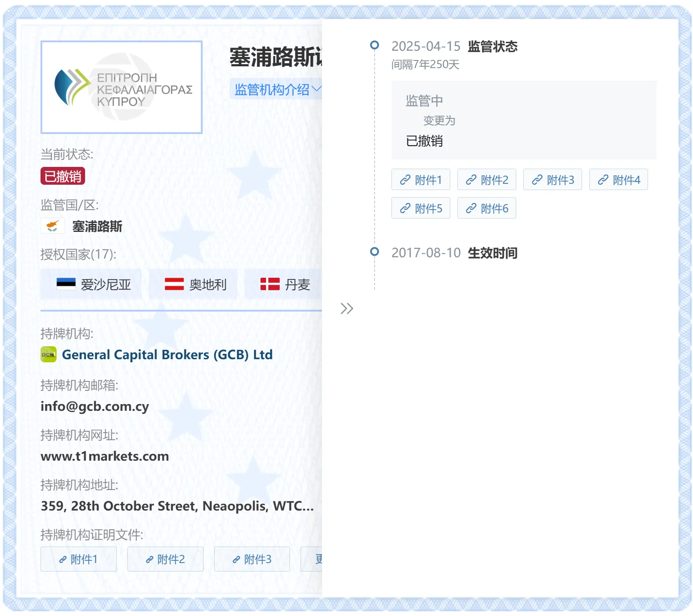Click 已撤销 new status in change box
This screenshot has width=693, height=616.
pos(424,141)
